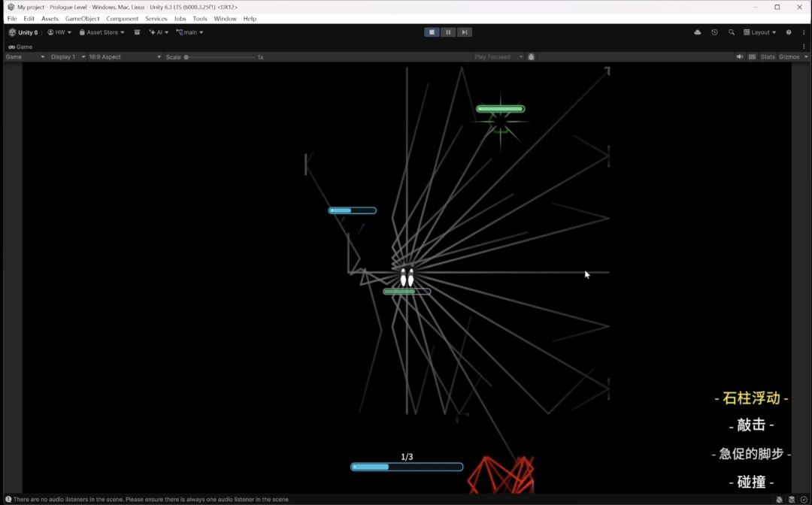This screenshot has width=812, height=505.
Task: Open Game tab options kebab menu
Action: [x=804, y=47]
